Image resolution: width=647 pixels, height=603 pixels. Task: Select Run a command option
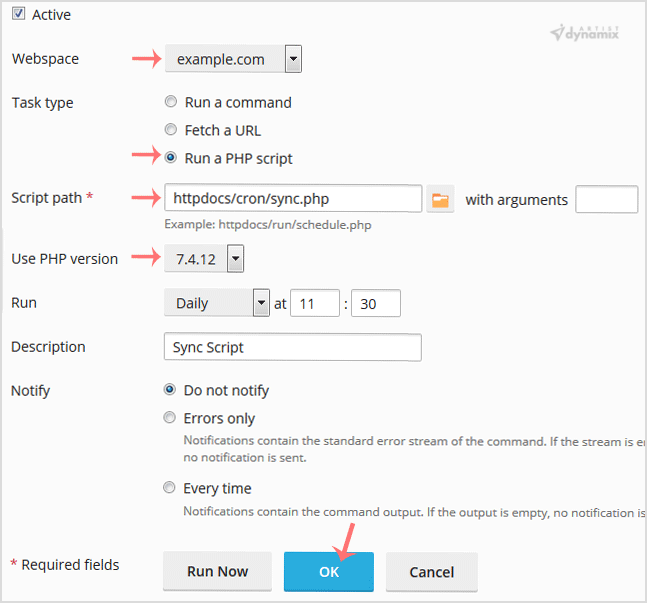(x=170, y=102)
